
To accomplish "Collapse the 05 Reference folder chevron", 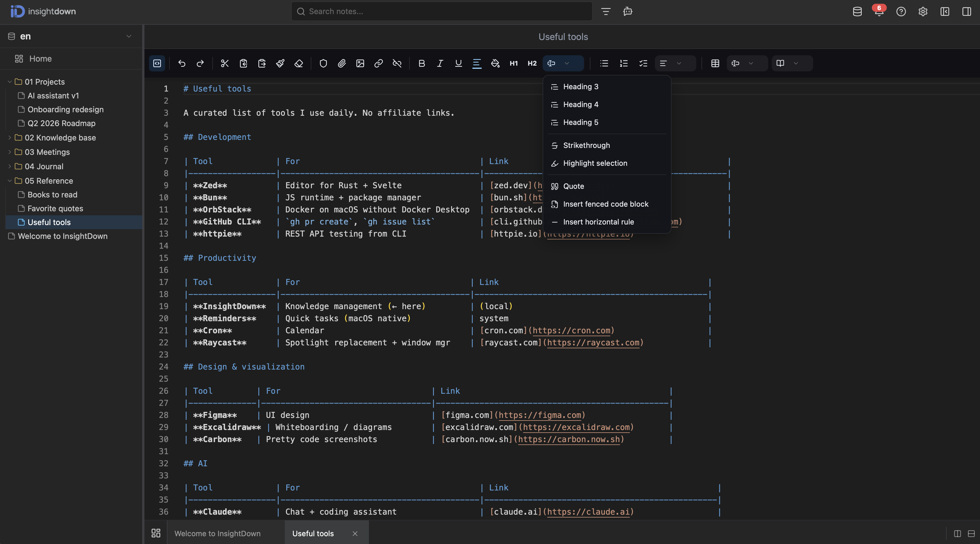I will (9, 181).
